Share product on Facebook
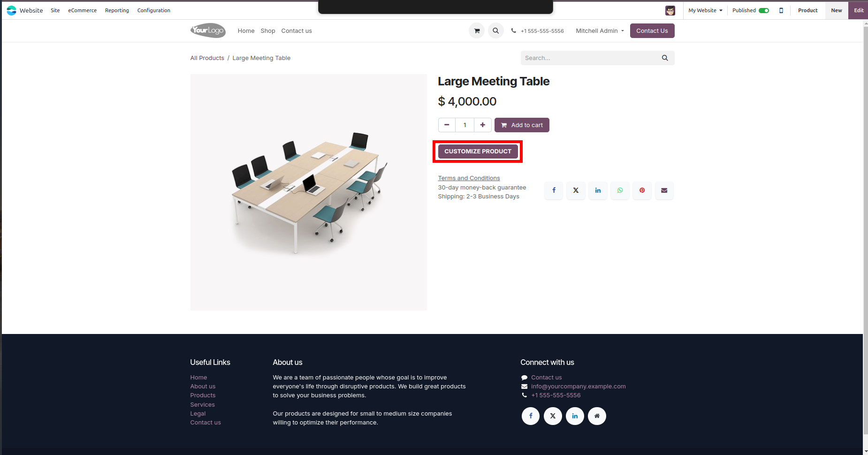 [554, 190]
